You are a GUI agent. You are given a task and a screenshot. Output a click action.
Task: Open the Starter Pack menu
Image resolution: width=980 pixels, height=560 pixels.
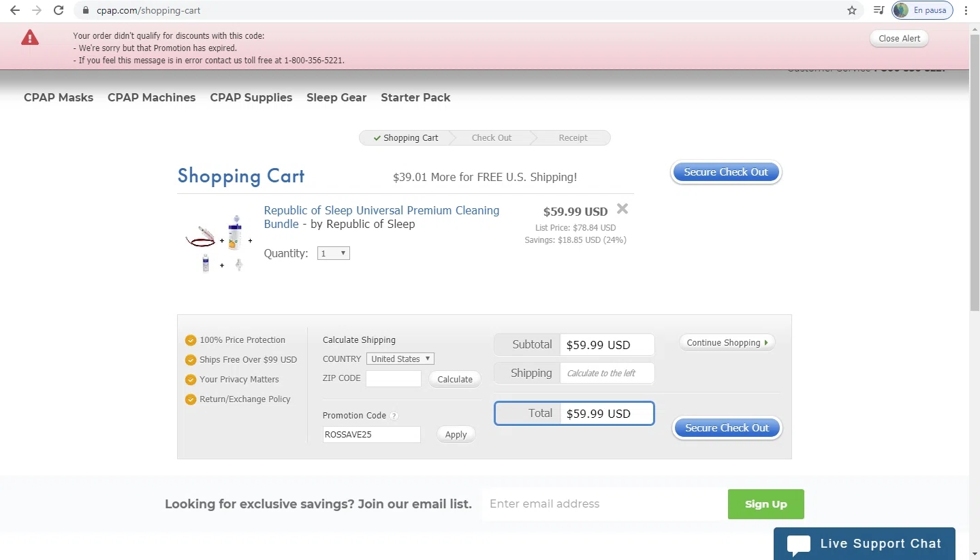click(x=415, y=97)
